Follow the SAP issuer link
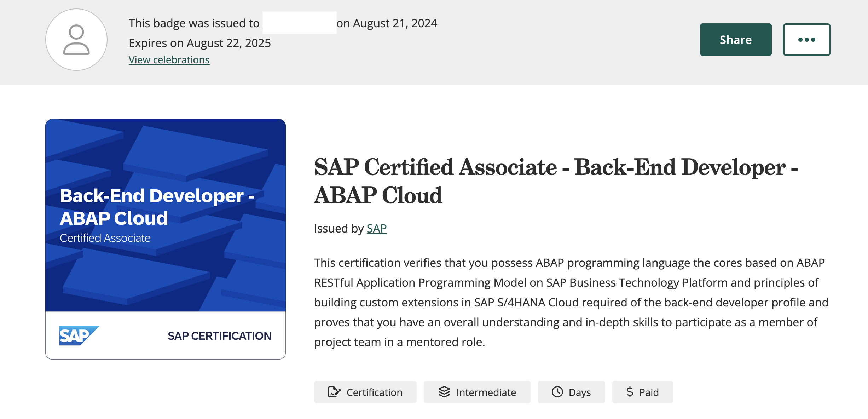This screenshot has width=868, height=419. pos(377,229)
